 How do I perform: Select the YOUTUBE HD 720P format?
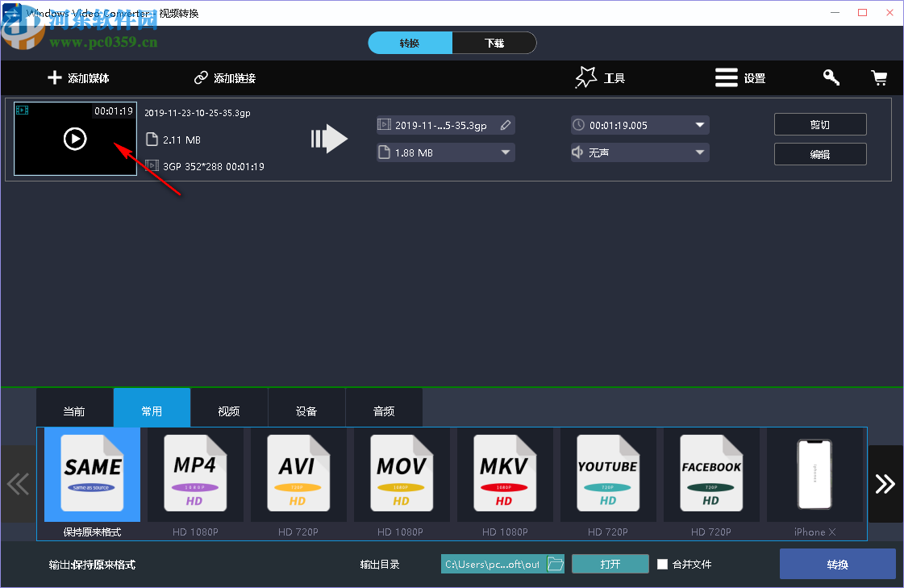click(608, 474)
